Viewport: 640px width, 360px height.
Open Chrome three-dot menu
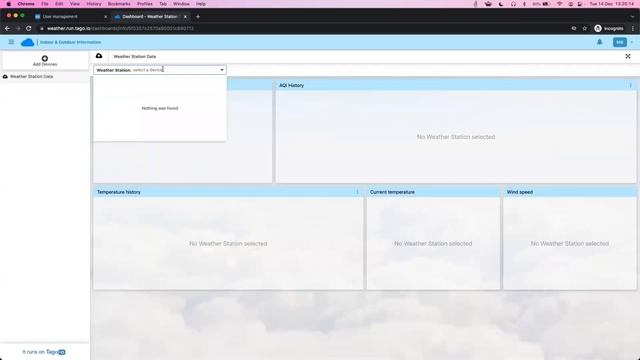pos(633,28)
